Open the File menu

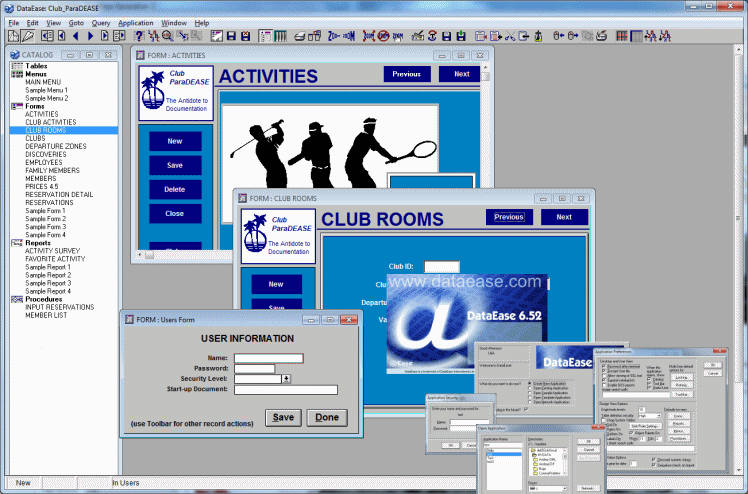(14, 23)
